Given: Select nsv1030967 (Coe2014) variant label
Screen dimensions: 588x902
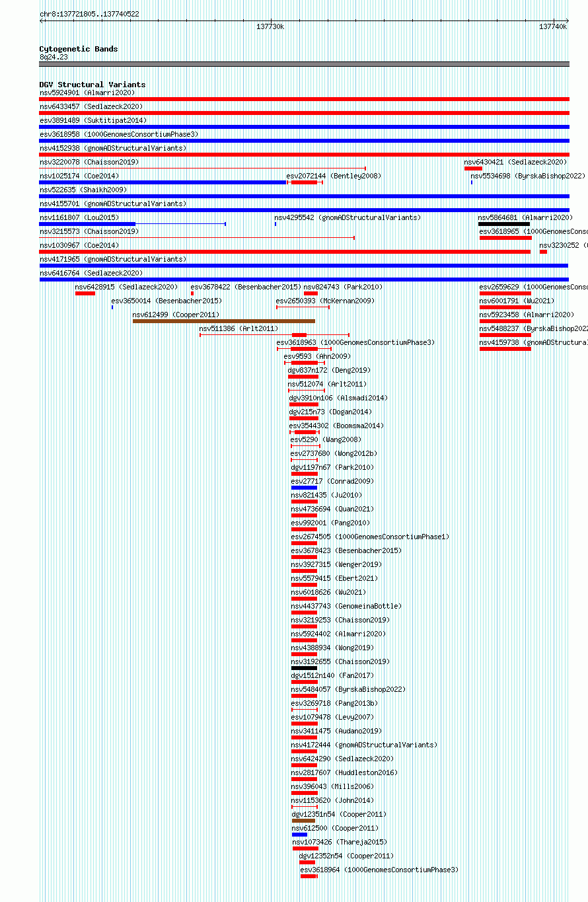Looking at the screenshot, I should [79, 245].
